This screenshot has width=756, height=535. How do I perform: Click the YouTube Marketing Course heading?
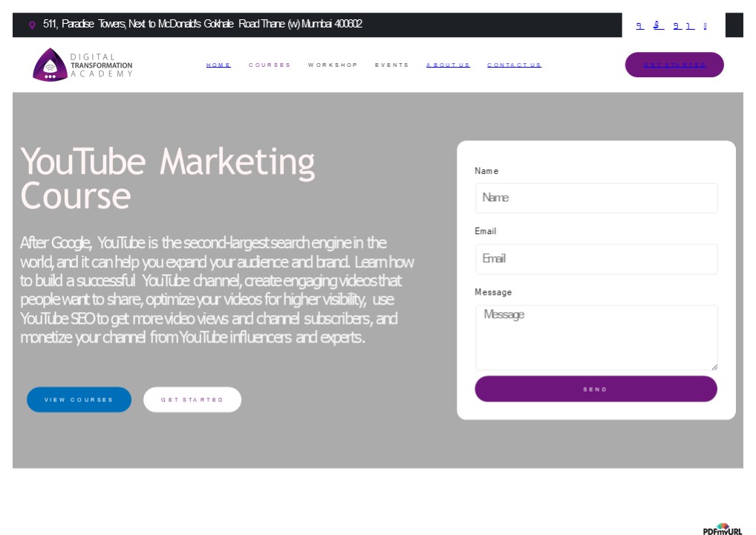click(167, 178)
